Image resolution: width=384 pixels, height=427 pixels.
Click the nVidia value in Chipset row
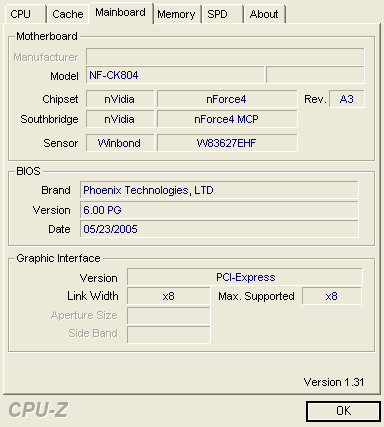(120, 99)
